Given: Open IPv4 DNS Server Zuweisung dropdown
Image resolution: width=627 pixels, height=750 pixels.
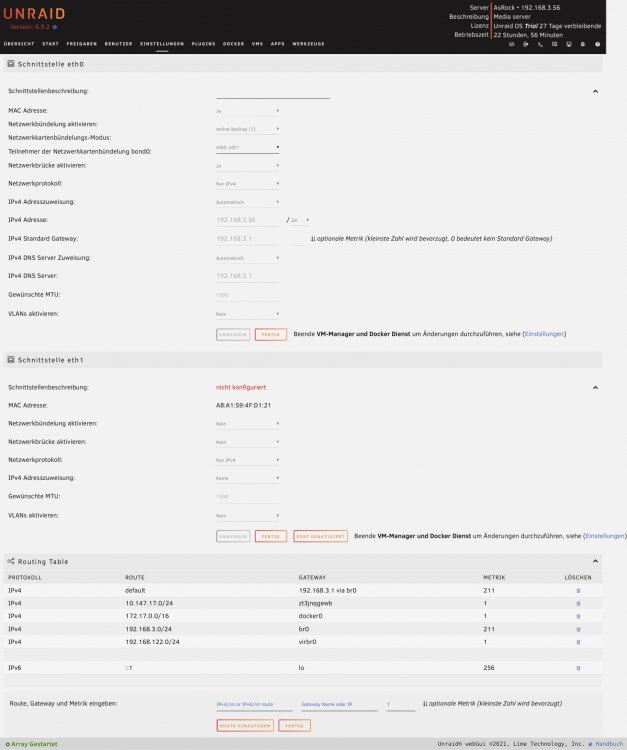Looking at the screenshot, I should click(x=247, y=258).
